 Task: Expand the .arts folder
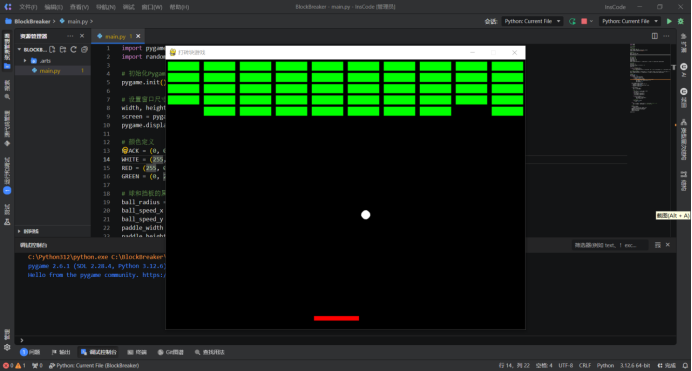click(x=25, y=61)
